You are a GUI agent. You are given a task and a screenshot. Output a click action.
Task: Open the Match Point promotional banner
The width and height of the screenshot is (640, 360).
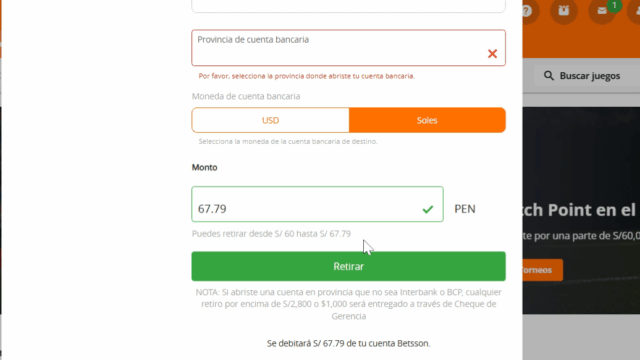point(581,210)
